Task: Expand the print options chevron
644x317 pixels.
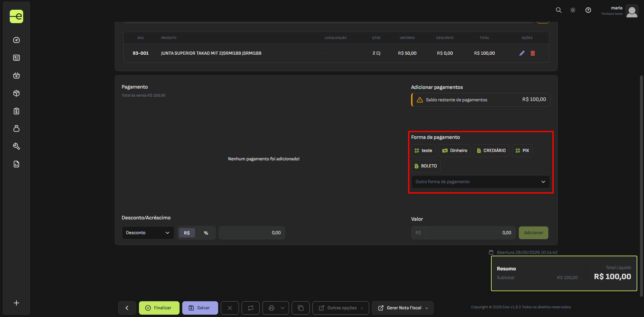Action: click(283, 308)
